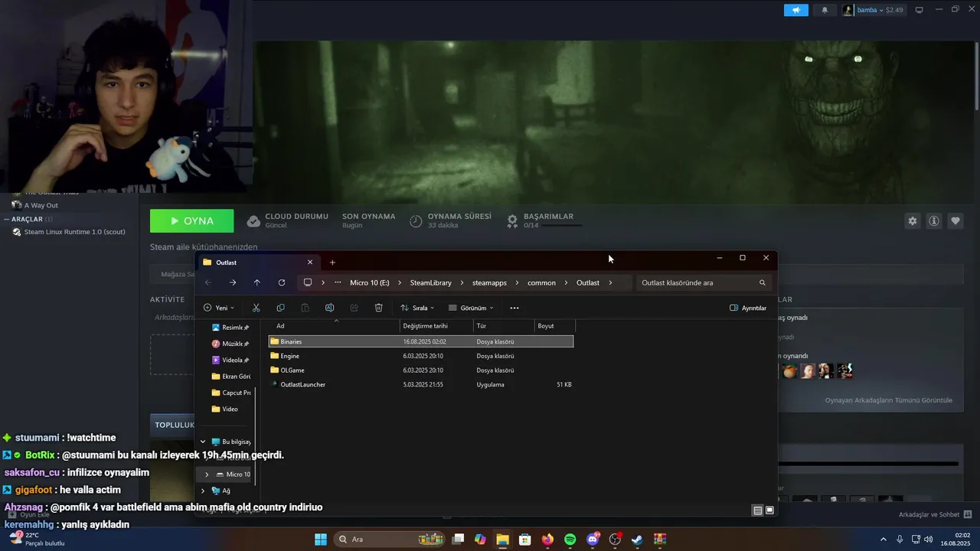The width and height of the screenshot is (980, 551).
Task: Sort files by Boyut column
Action: 554,326
